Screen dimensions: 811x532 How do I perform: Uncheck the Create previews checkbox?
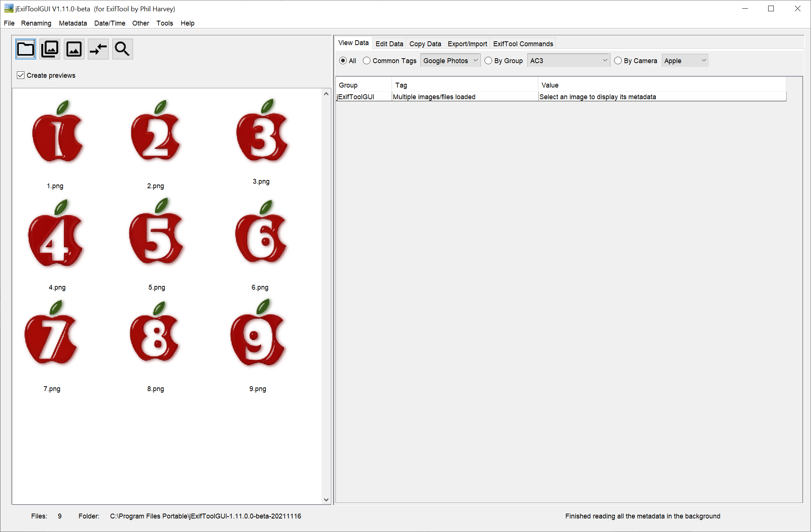[20, 75]
